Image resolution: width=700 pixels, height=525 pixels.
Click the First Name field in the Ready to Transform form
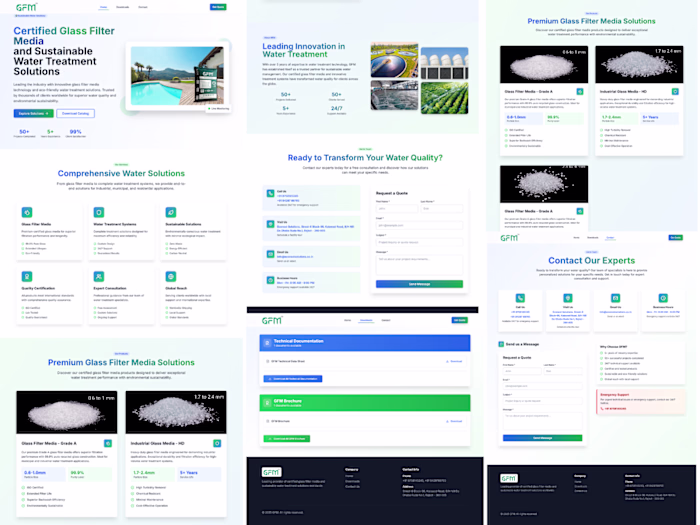point(397,208)
